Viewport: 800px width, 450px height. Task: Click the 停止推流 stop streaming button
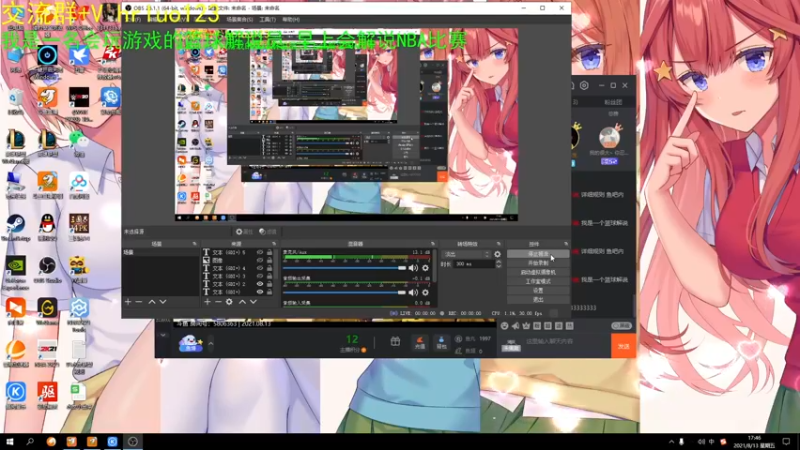click(538, 254)
